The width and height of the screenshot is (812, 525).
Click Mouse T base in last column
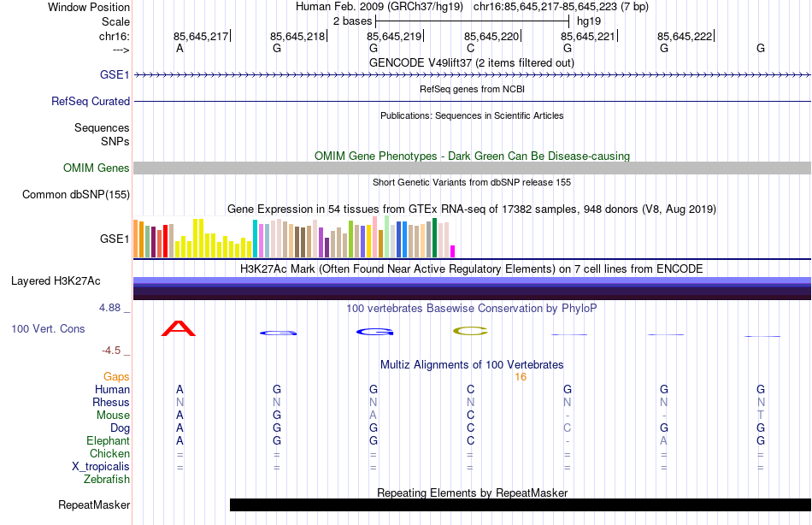point(760,416)
